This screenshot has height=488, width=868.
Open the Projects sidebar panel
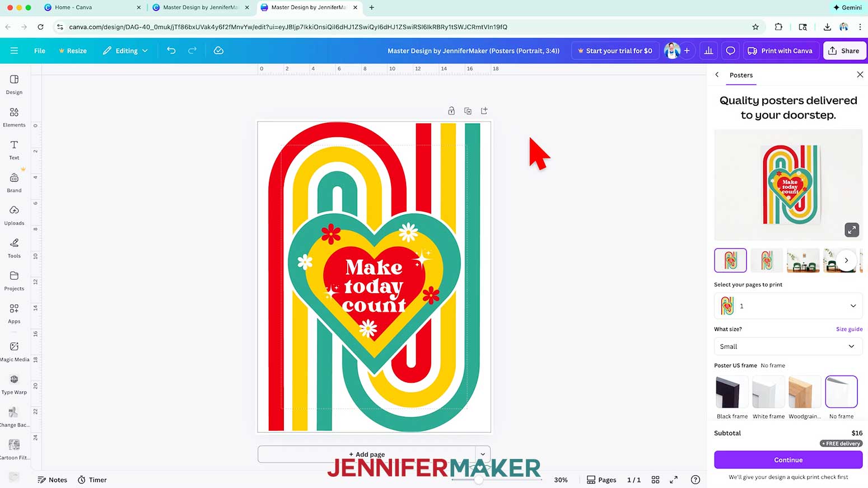pyautogui.click(x=14, y=280)
